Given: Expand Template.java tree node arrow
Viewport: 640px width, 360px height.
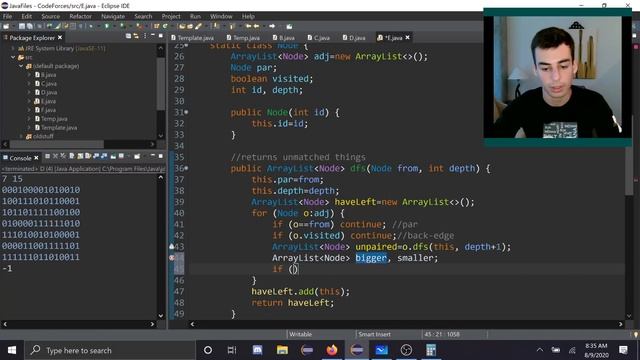Looking at the screenshot, I should point(29,128).
